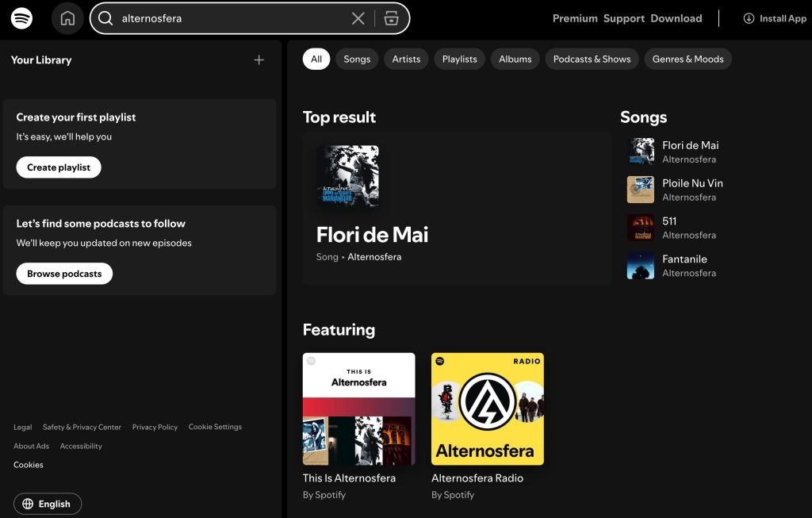The width and height of the screenshot is (812, 518).
Task: Select the Artists filter chip
Action: (406, 59)
